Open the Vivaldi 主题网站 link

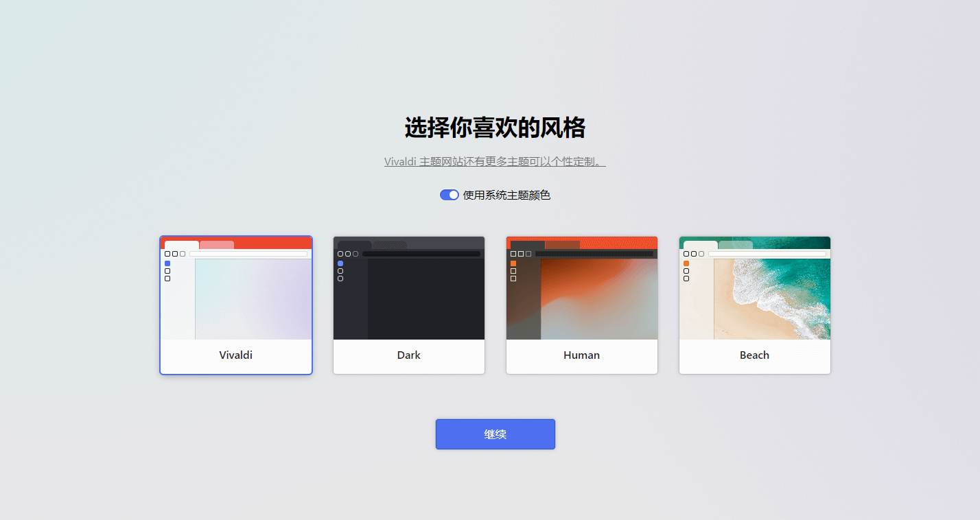(495, 162)
